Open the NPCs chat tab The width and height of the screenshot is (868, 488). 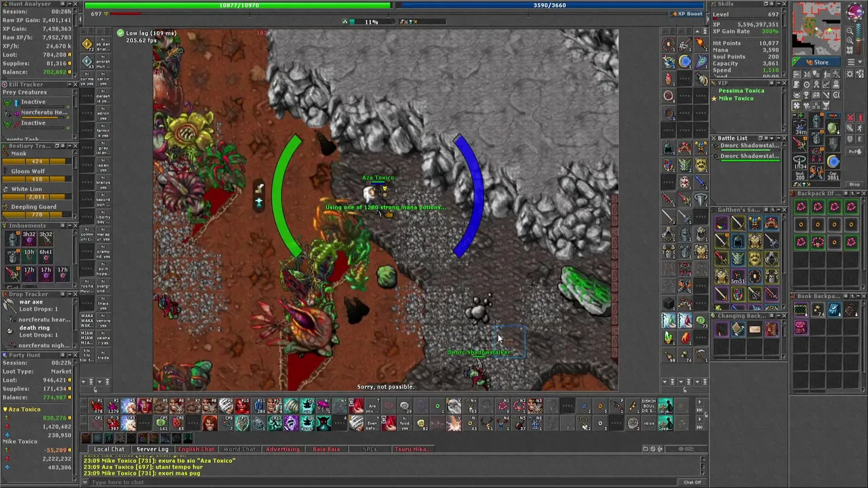[x=370, y=449]
